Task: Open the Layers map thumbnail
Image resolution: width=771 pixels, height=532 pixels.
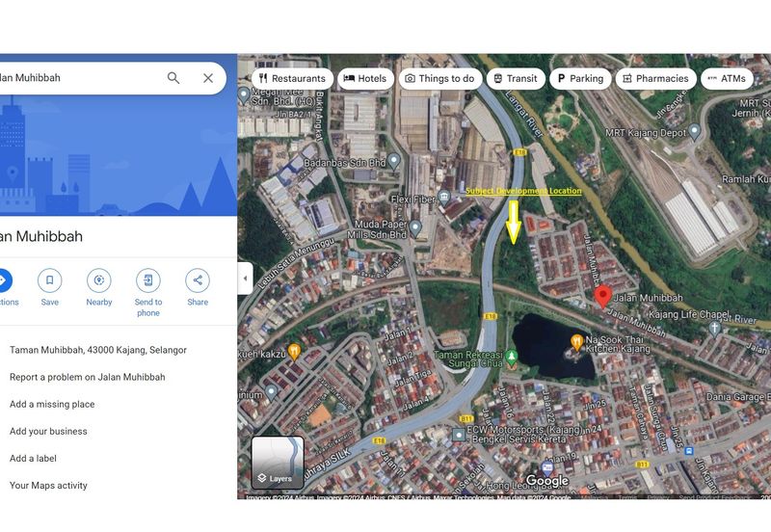Action: pyautogui.click(x=278, y=463)
